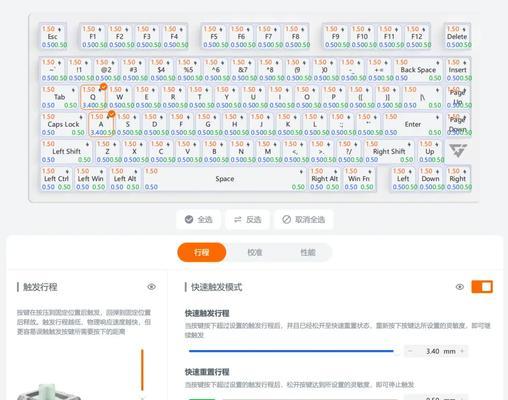Select the ?/ slash key
Image resolution: width=508 pixels, height=400 pixels.
(349, 152)
